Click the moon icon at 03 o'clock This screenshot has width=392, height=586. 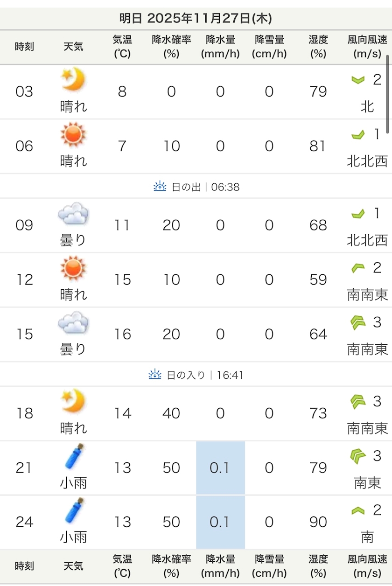(73, 79)
